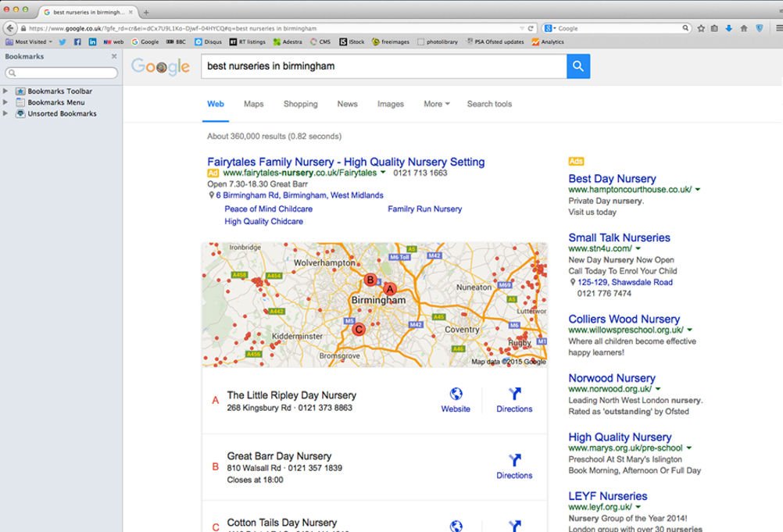Open the Adestra bookmark
Image resolution: width=783 pixels, height=532 pixels.
pos(288,42)
